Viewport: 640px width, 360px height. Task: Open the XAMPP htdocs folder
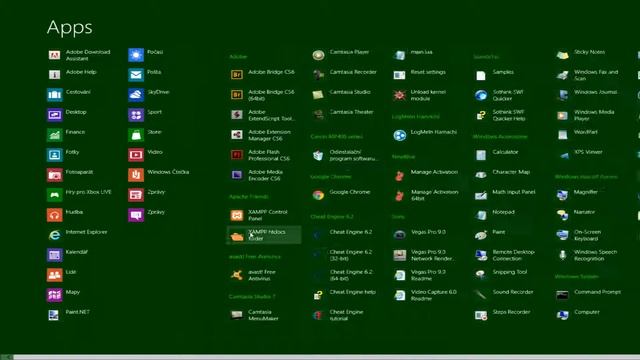click(264, 235)
